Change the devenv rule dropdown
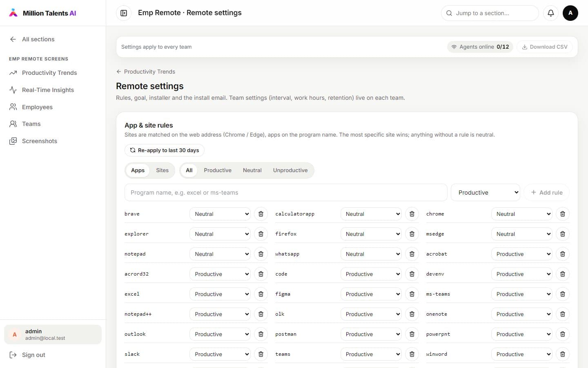This screenshot has height=368, width=588. [x=521, y=274]
